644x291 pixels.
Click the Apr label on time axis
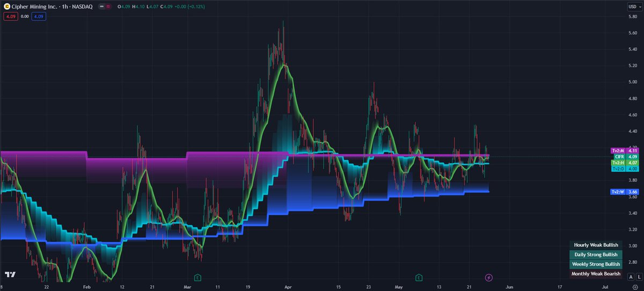click(x=288, y=287)
